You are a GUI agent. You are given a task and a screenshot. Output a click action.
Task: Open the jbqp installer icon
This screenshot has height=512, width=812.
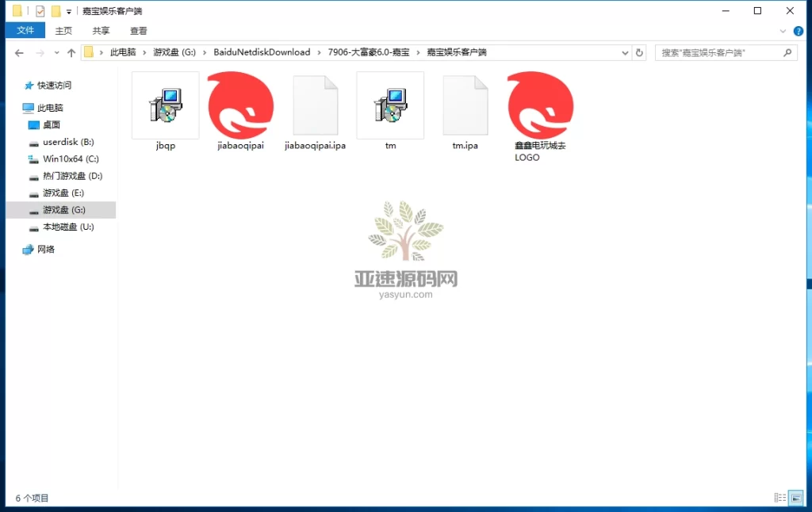pyautogui.click(x=166, y=105)
